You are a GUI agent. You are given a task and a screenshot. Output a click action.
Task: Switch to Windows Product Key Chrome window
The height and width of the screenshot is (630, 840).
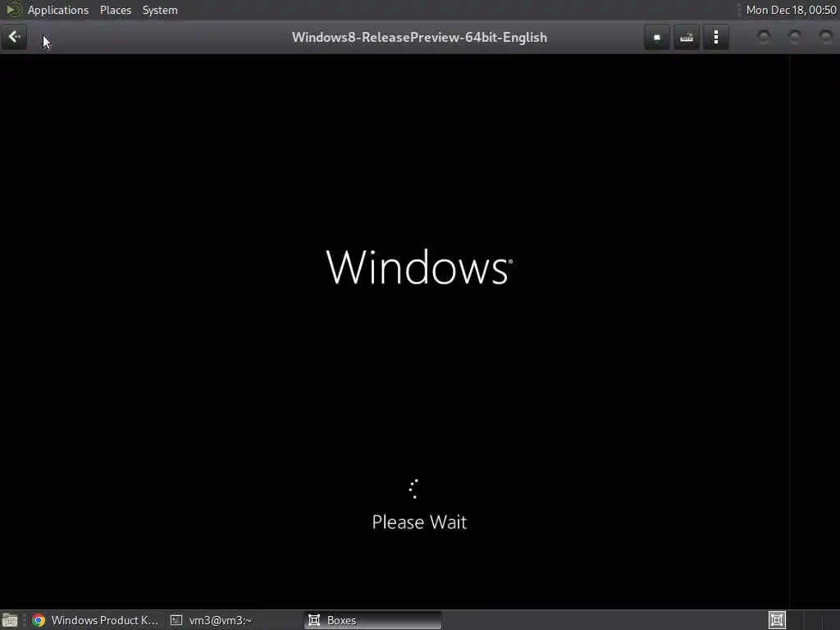pos(95,620)
